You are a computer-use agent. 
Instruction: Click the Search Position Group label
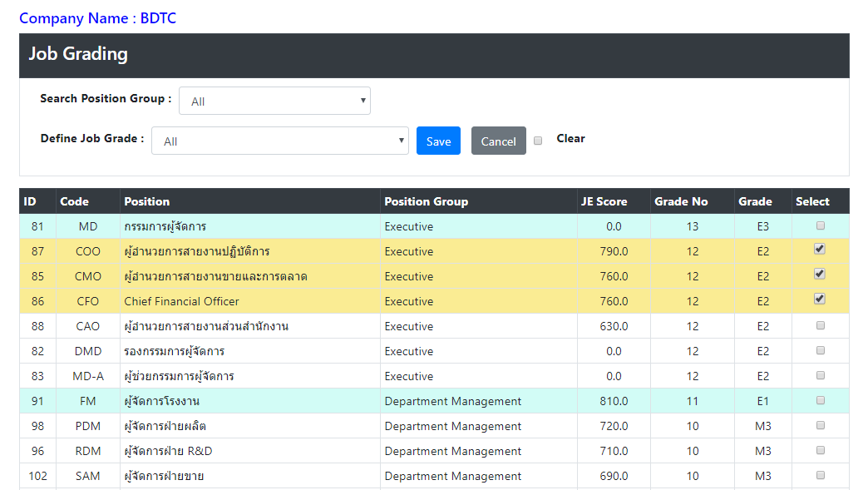coord(106,98)
